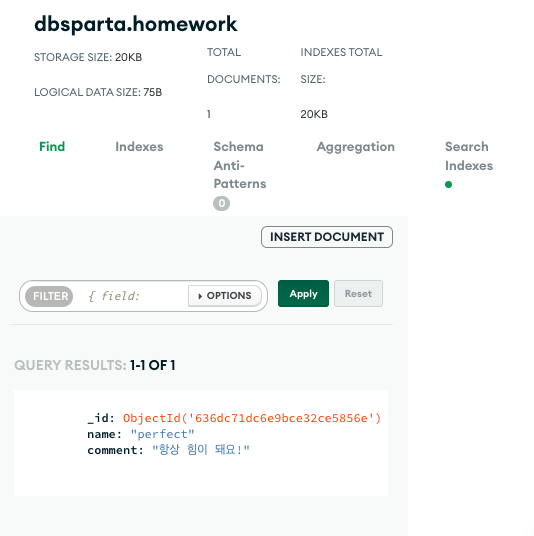
Task: Apply the filter query
Action: 303,294
